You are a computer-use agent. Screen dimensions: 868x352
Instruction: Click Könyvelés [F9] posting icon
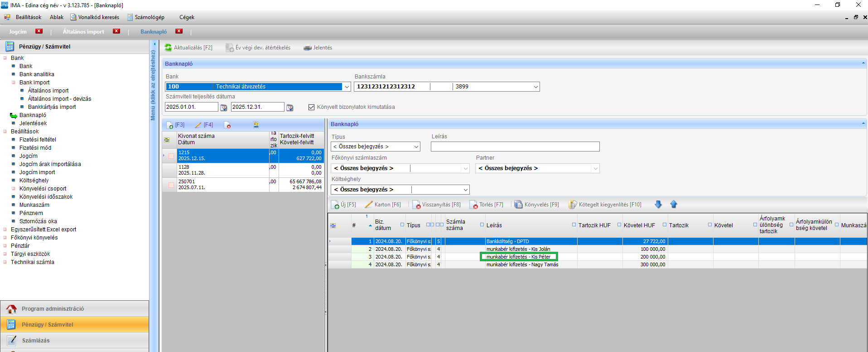click(x=518, y=205)
